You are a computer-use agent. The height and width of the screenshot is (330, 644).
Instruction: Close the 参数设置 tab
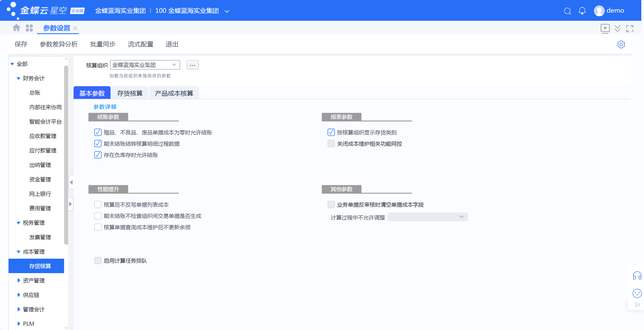pos(75,28)
